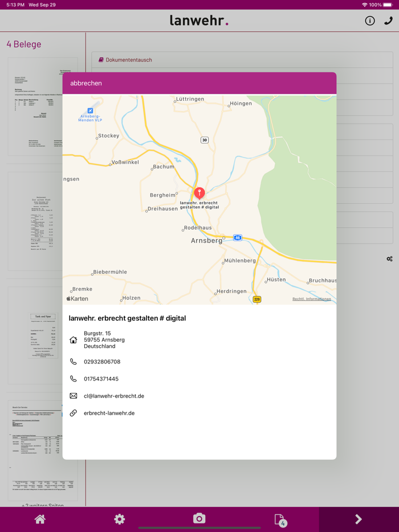399x532 pixels.
Task: Click the Biebermühle label on map
Action: coord(110,272)
